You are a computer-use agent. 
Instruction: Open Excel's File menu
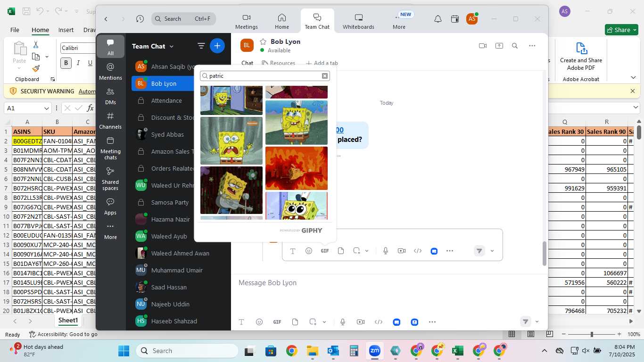point(15,30)
